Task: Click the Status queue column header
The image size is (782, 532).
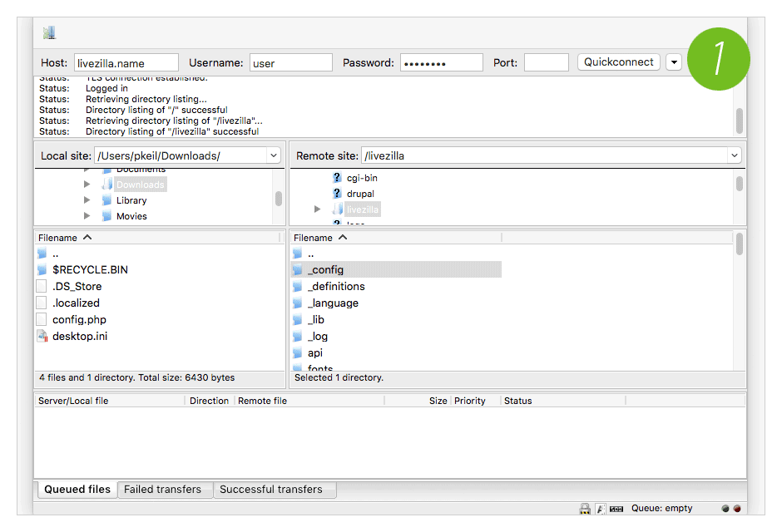Action: coord(563,401)
